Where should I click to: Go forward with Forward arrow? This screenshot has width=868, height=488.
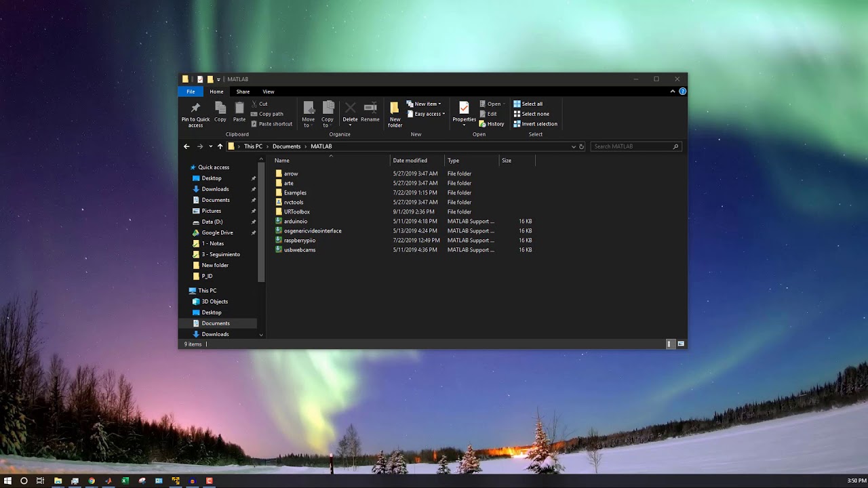coord(199,146)
